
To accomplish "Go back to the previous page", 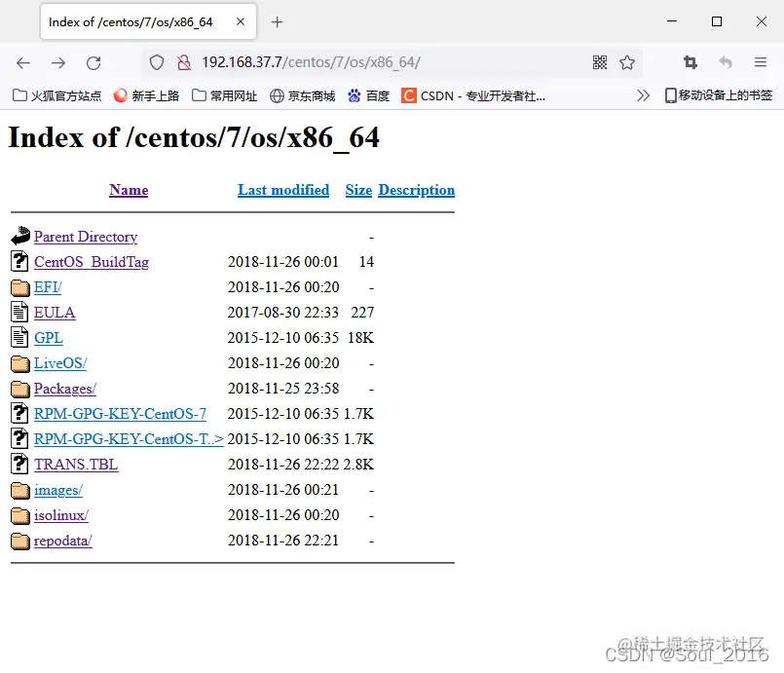I will click(23, 62).
